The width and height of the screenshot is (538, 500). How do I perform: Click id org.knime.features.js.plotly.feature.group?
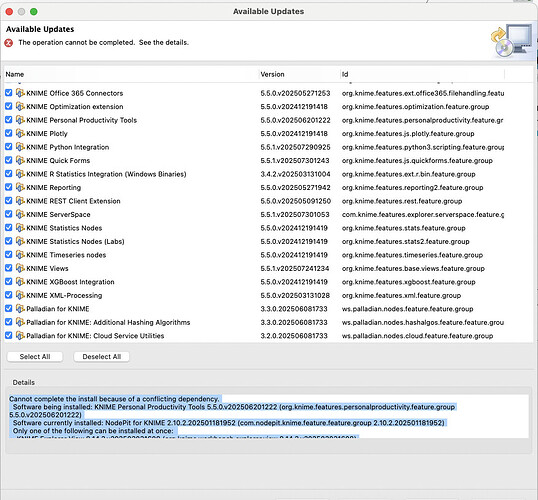pos(408,133)
